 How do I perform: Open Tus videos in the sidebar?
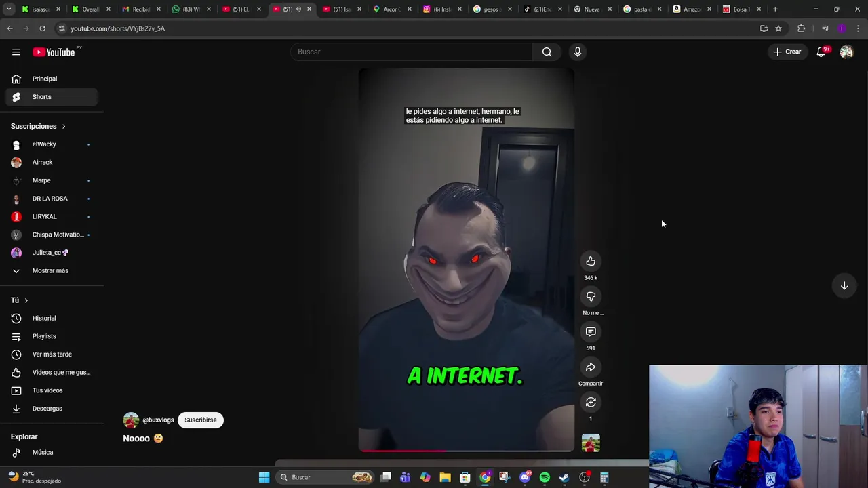(52, 390)
